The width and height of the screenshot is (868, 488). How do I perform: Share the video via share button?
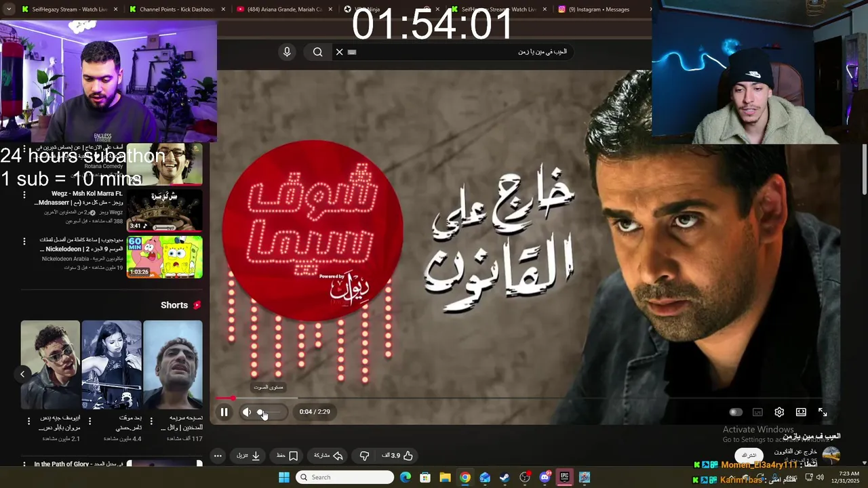pos(328,455)
